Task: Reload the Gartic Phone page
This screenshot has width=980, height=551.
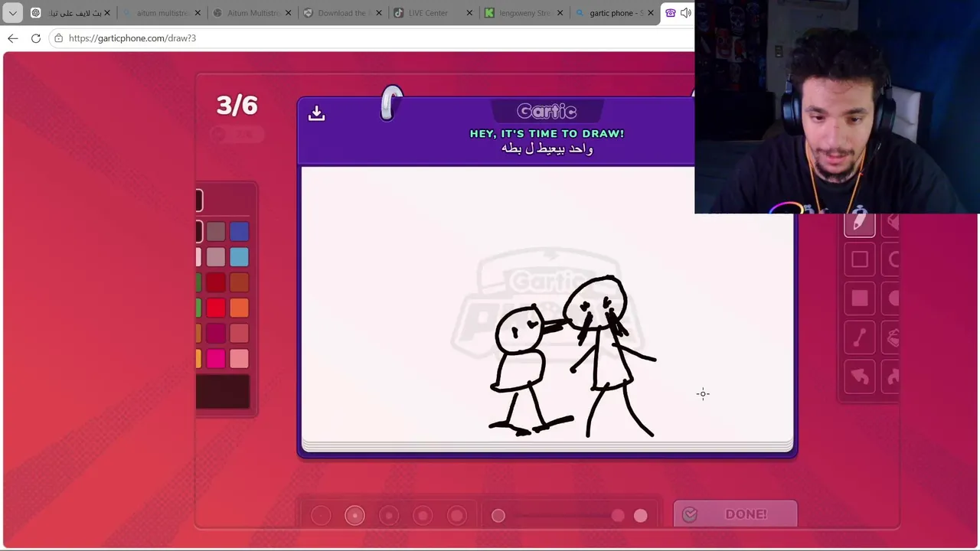Action: (36, 38)
